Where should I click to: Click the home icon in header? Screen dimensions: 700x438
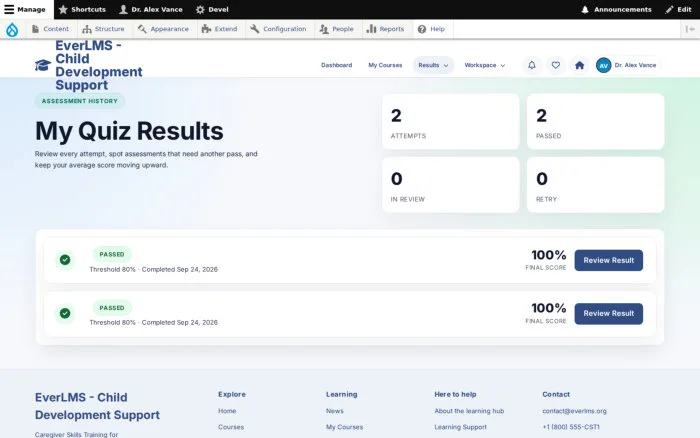[x=579, y=65]
